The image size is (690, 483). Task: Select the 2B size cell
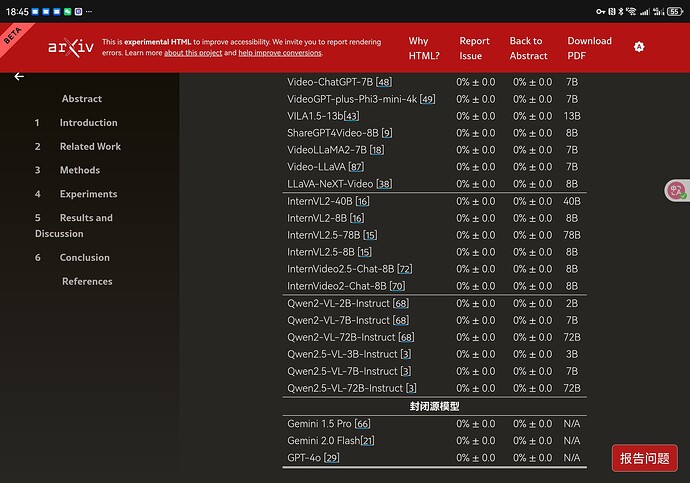(x=572, y=304)
